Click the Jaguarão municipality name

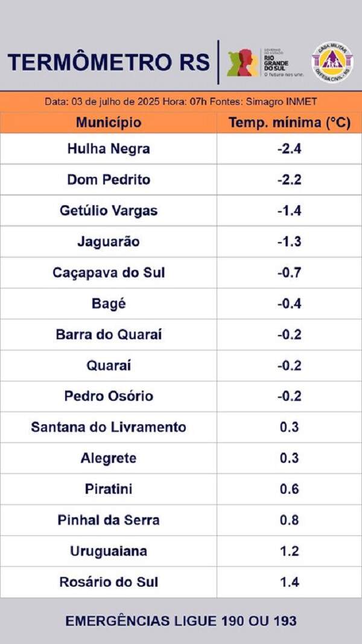(x=109, y=241)
